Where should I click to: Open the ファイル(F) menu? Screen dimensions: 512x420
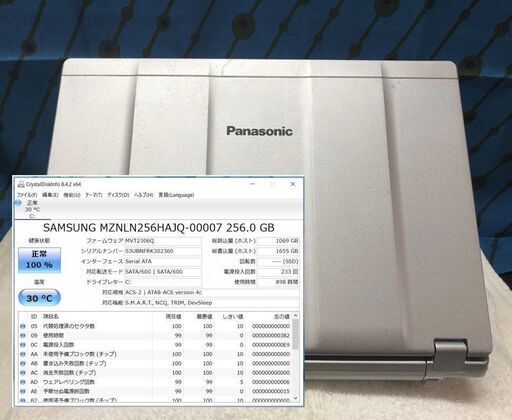point(27,195)
